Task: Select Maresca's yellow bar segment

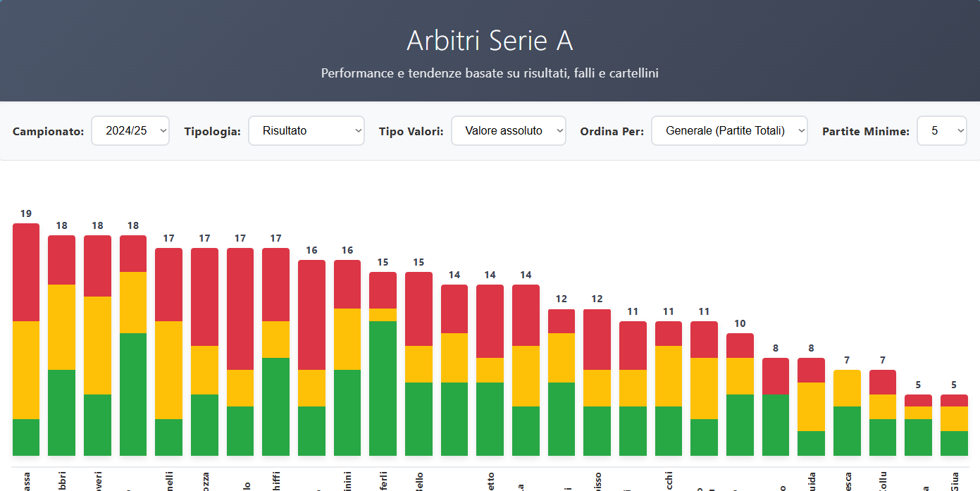Action: click(x=848, y=387)
